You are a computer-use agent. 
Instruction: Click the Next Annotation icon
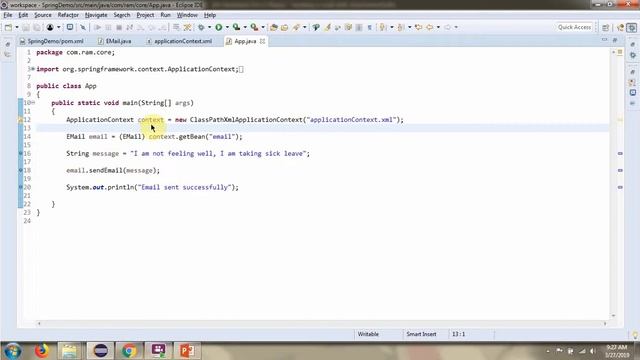(x=383, y=27)
